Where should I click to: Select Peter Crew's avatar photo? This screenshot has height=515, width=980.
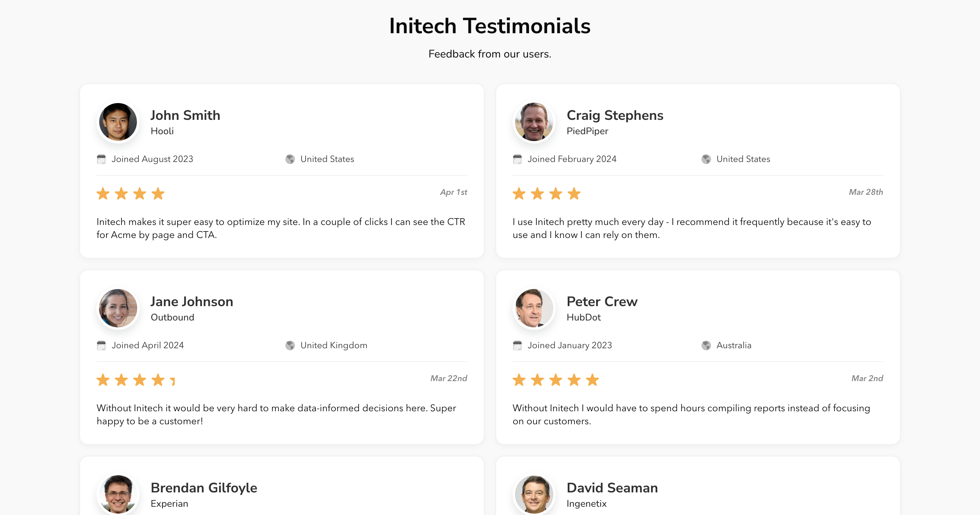click(534, 308)
